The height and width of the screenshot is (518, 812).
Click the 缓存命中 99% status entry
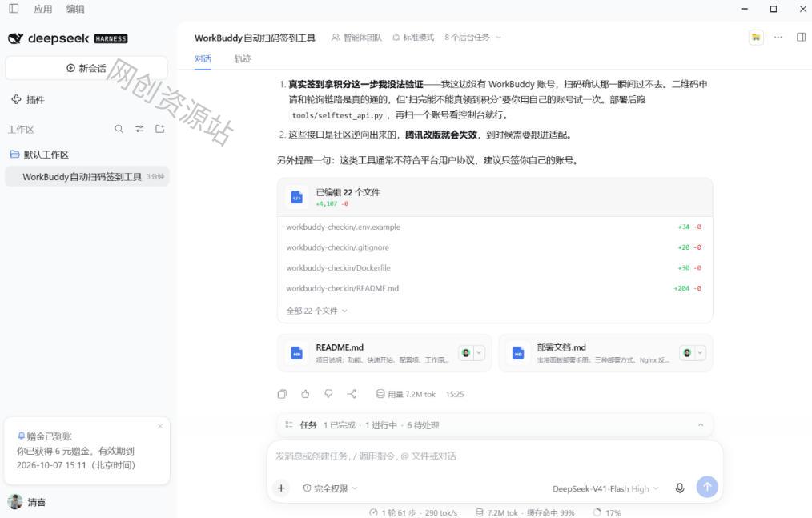point(550,513)
